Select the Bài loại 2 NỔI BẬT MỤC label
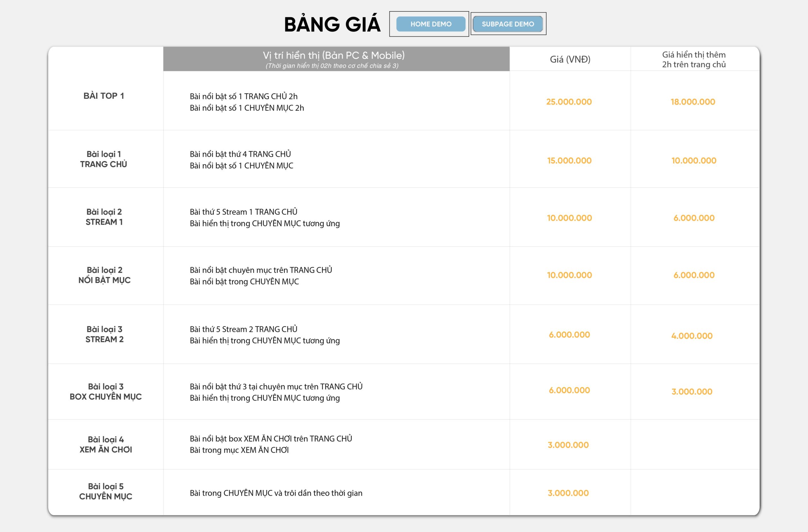The image size is (808, 532). pos(104,275)
